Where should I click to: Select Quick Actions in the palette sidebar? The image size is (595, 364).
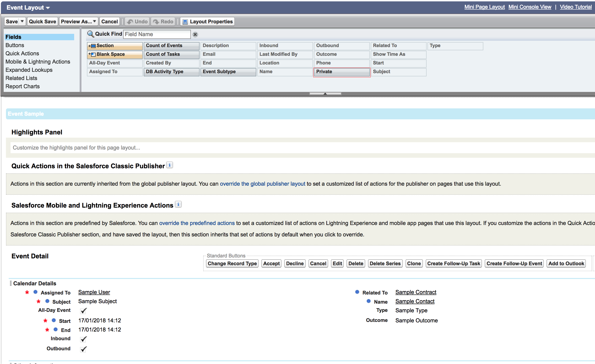point(22,54)
